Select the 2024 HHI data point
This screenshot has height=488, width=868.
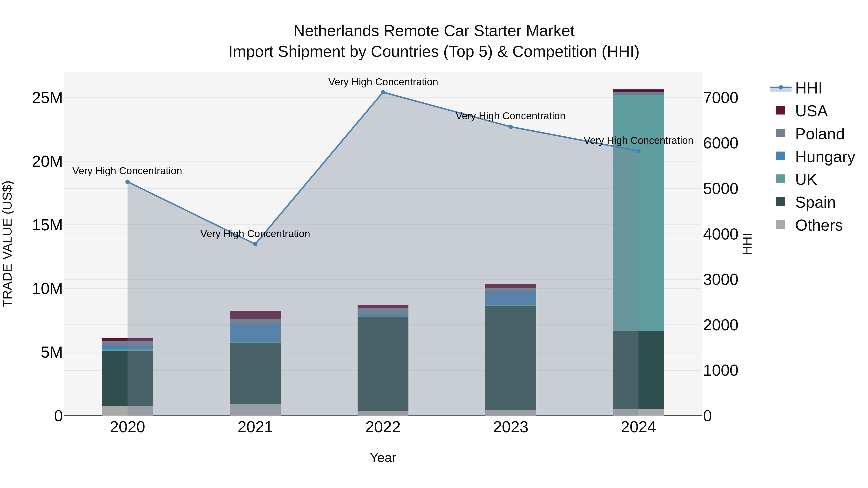(x=638, y=151)
